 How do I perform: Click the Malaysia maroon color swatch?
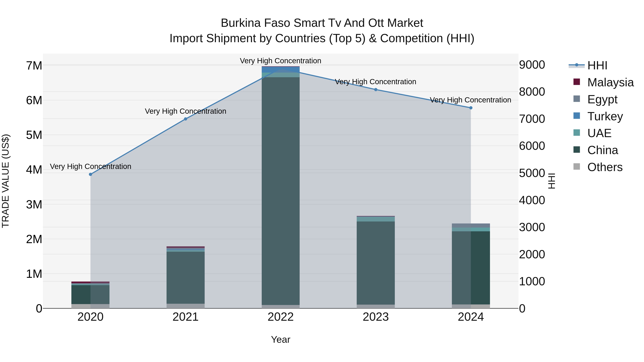[577, 82]
